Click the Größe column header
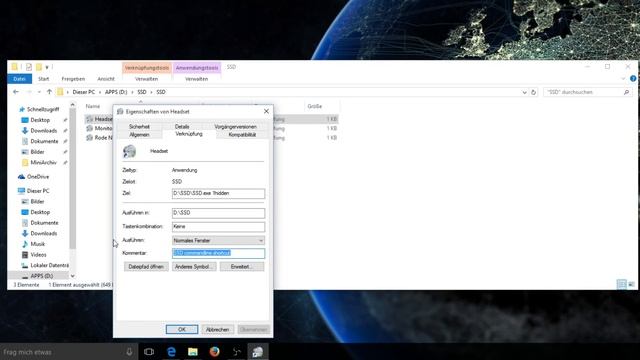Screen dimensions: 640x360 click(x=315, y=106)
